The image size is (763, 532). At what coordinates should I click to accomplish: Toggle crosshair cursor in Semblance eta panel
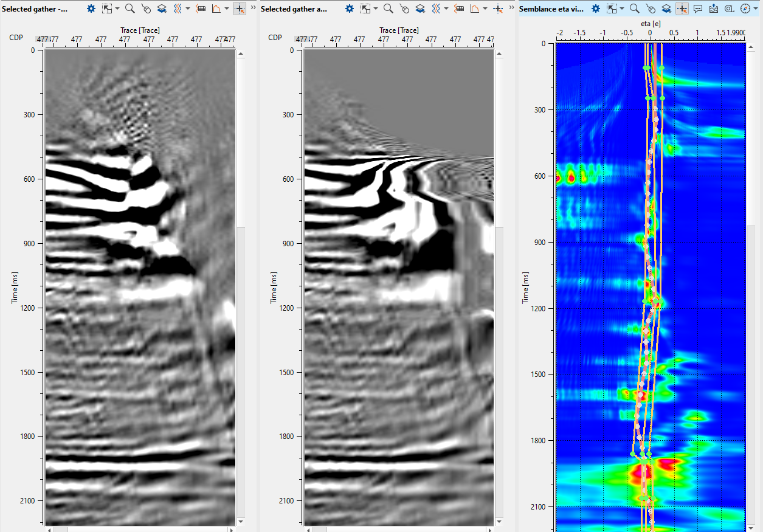(682, 9)
